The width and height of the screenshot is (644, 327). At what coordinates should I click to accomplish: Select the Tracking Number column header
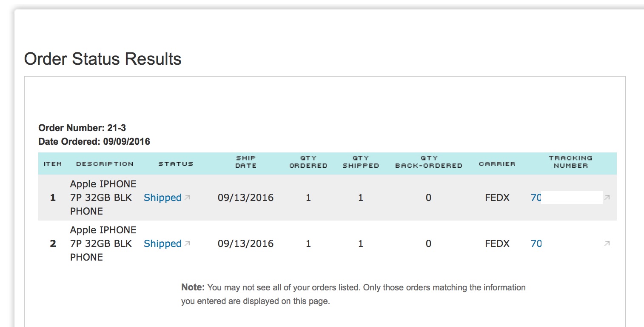(x=570, y=162)
